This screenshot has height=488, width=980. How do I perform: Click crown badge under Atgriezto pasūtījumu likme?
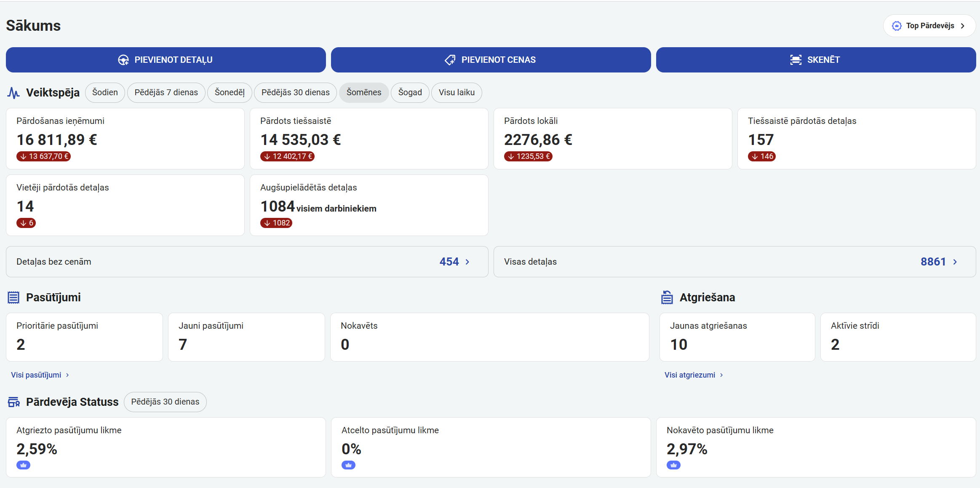coord(23,465)
